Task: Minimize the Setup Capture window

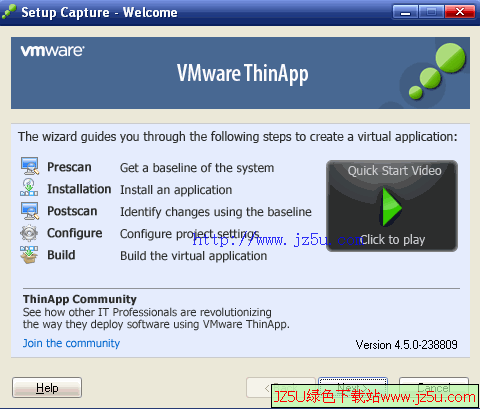Action: (406, 12)
